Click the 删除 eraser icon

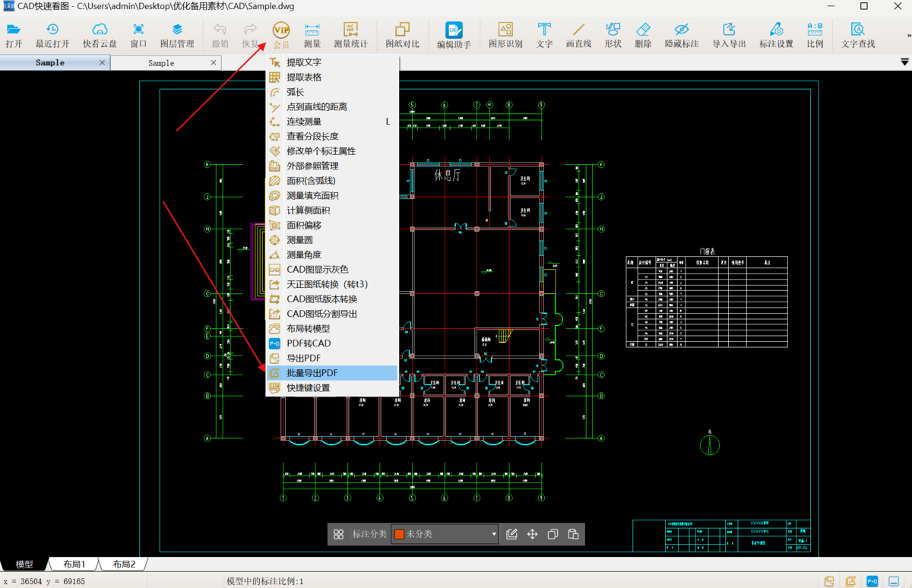point(643,34)
